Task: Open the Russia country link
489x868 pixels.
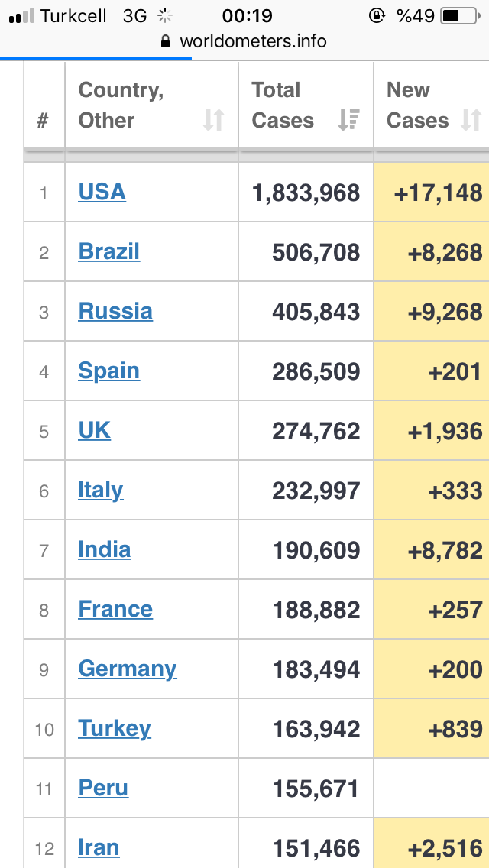Action: click(115, 312)
